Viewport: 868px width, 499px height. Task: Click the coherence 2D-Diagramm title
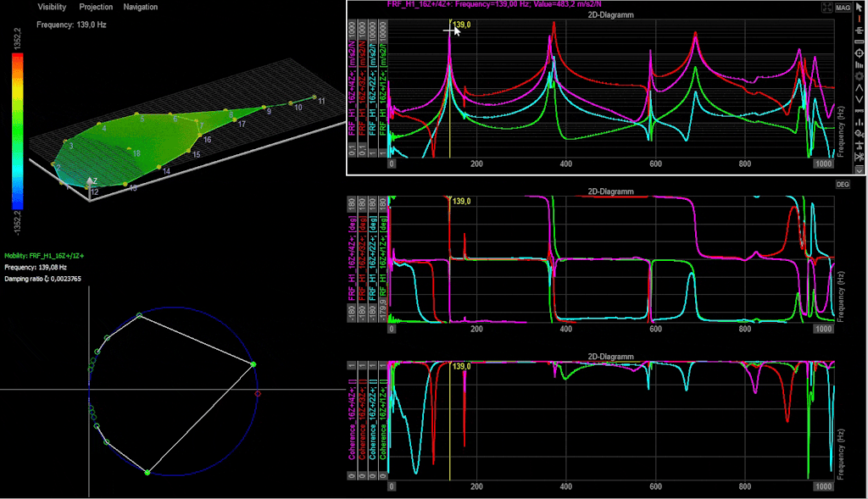click(x=610, y=357)
